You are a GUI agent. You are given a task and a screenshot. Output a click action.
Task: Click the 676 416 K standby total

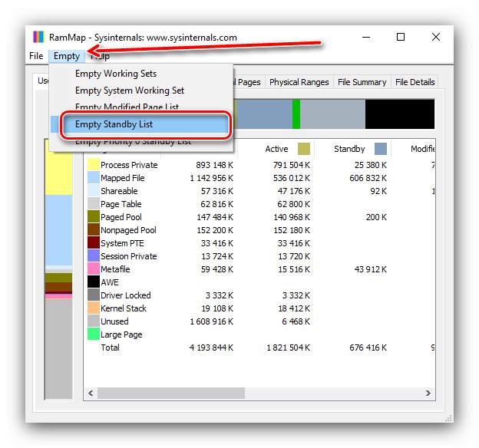(368, 348)
